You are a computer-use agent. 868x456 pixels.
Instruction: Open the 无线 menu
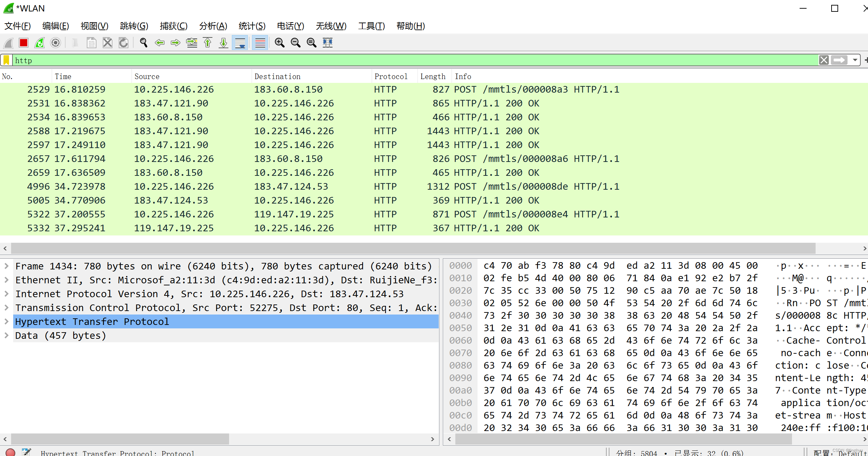(331, 26)
